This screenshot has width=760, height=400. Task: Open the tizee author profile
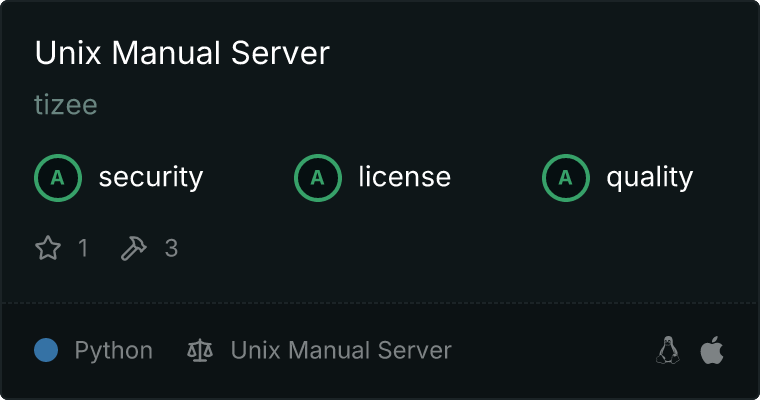tap(66, 105)
